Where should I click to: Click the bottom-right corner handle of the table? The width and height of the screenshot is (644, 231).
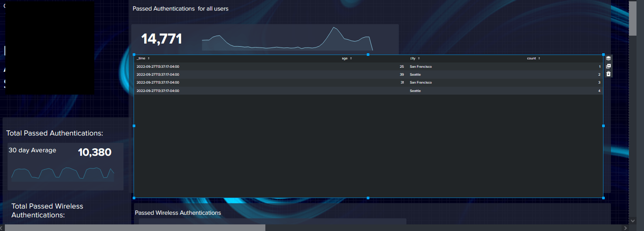(603, 198)
